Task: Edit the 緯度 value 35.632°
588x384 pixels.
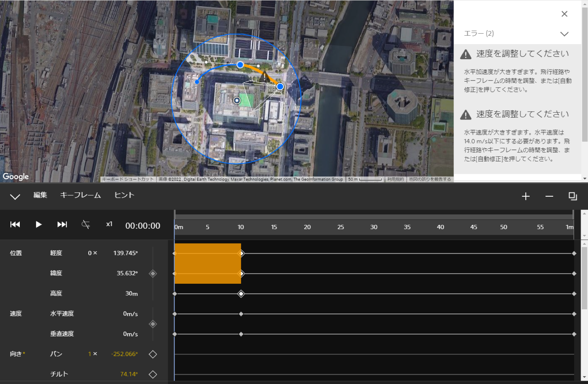Action: point(127,273)
